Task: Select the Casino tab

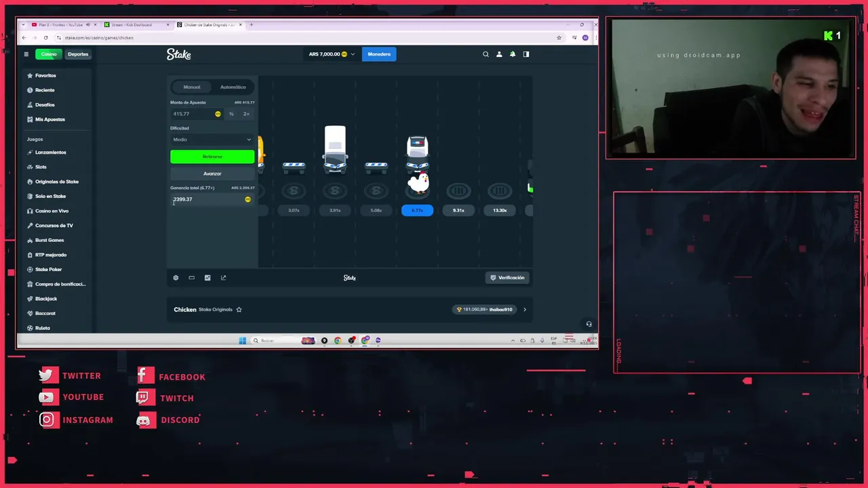Action: 49,54
